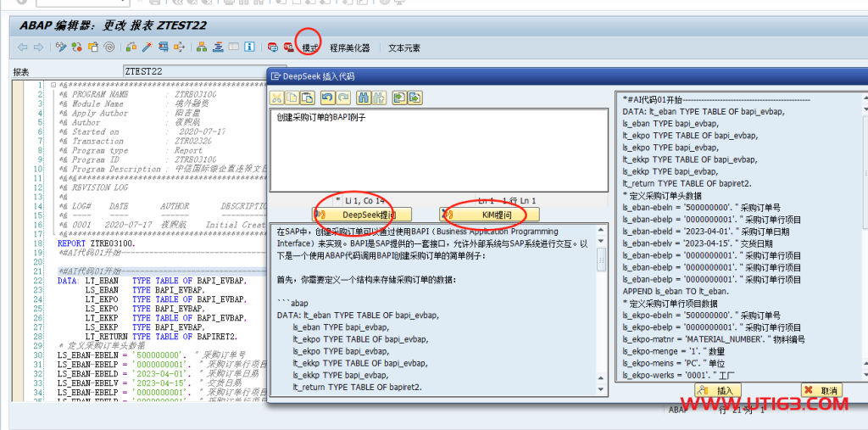Click the 插入 insert button
The image size is (868, 430).
[x=718, y=390]
